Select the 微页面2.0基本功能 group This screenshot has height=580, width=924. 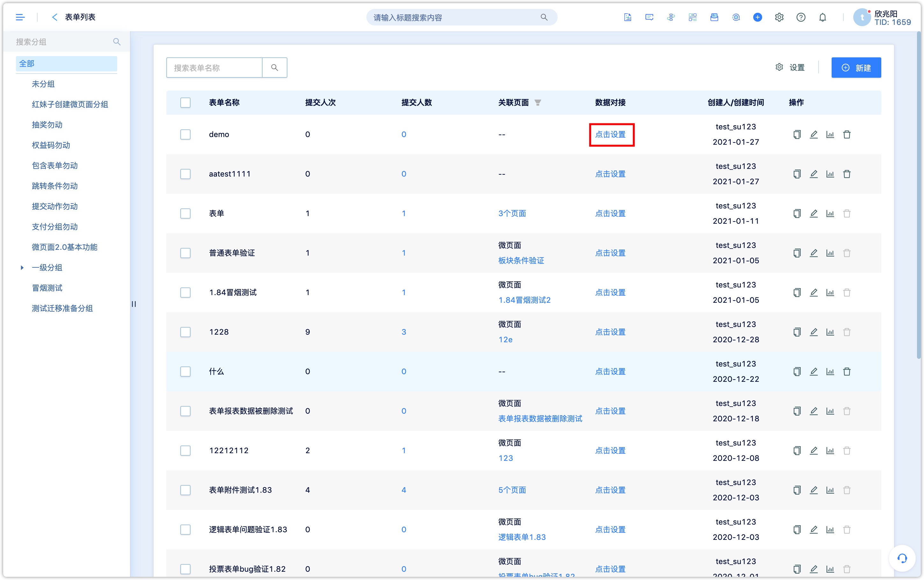(64, 247)
